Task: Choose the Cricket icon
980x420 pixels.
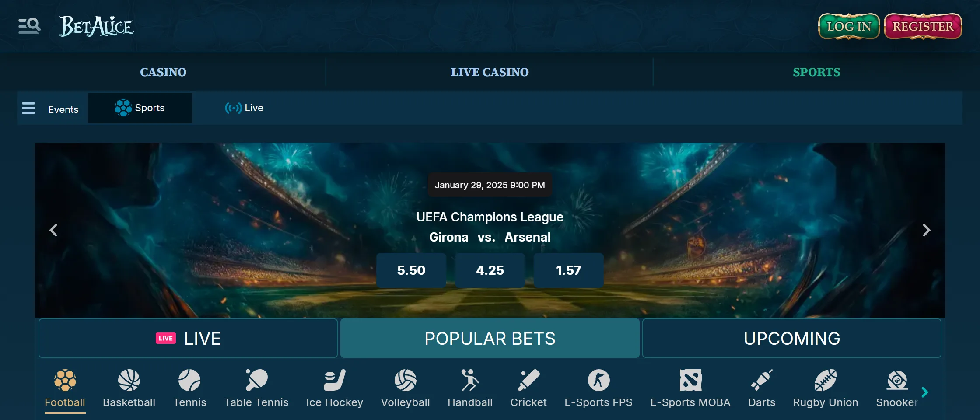Action: pos(528,380)
